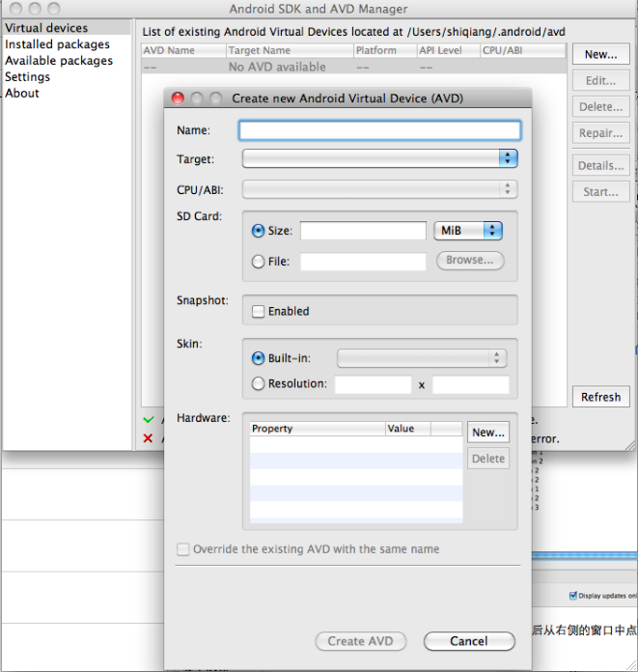This screenshot has height=672, width=638.
Task: Click the SD Card size input field
Action: 363,231
